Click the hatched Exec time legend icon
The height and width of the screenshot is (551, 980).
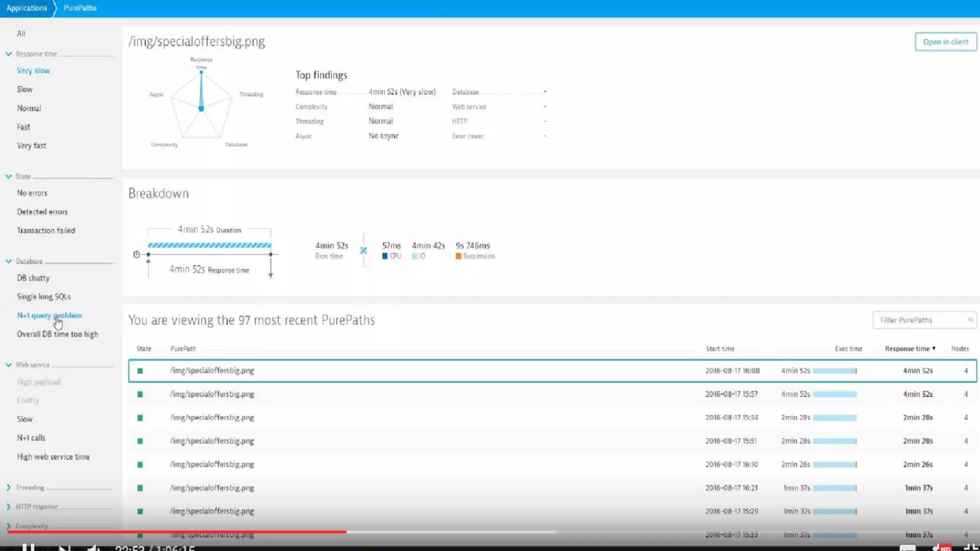coord(364,250)
